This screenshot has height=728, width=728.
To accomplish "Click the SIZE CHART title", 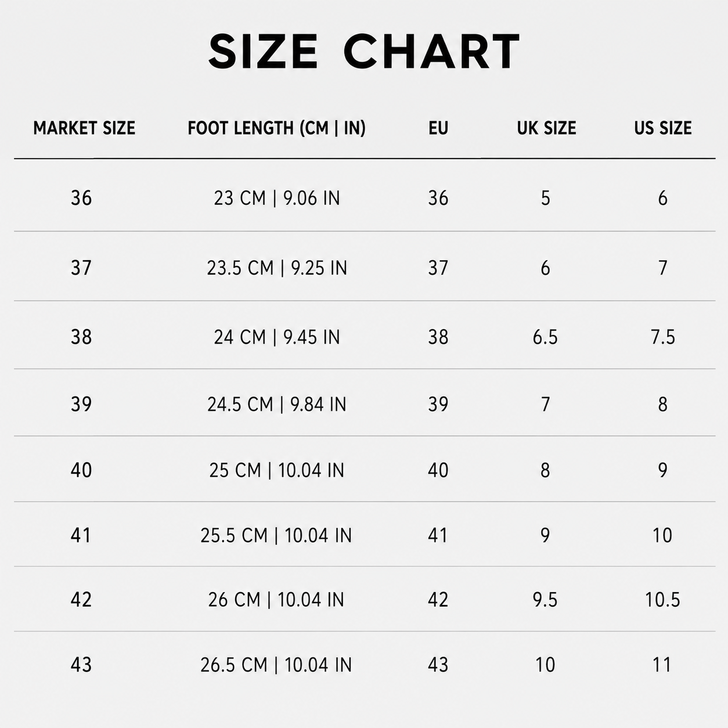I will tap(364, 51).
